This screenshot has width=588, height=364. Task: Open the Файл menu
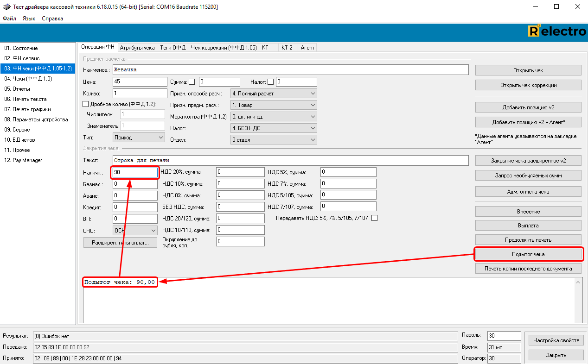[9, 19]
